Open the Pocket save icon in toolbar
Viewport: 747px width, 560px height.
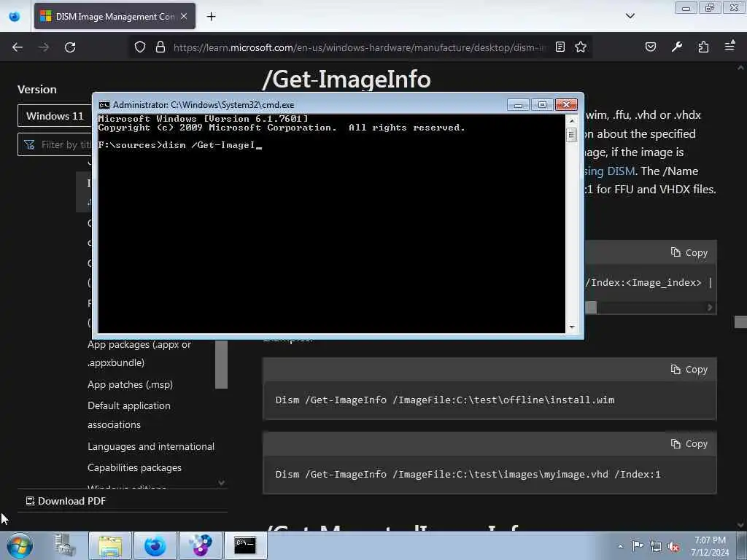click(x=650, y=47)
